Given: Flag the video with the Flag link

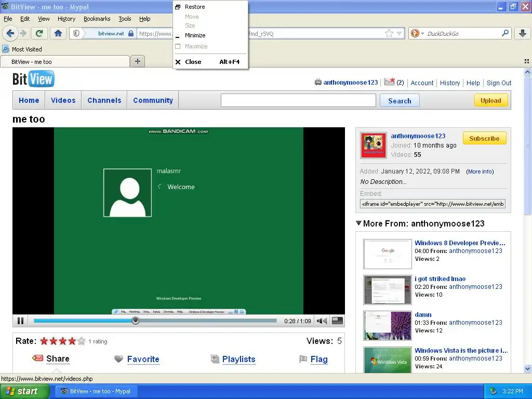Looking at the screenshot, I should pyautogui.click(x=319, y=359).
